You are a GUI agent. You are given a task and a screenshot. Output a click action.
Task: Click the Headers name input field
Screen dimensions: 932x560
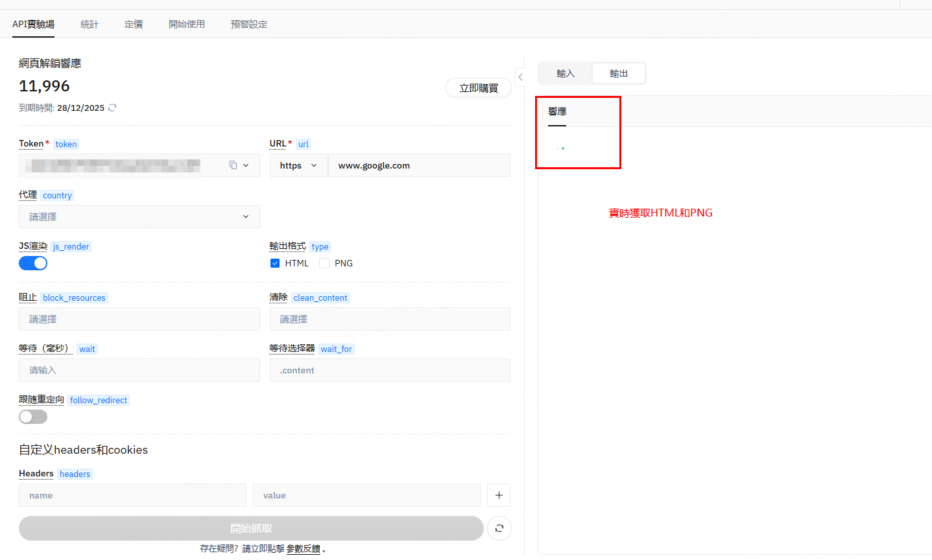point(132,495)
